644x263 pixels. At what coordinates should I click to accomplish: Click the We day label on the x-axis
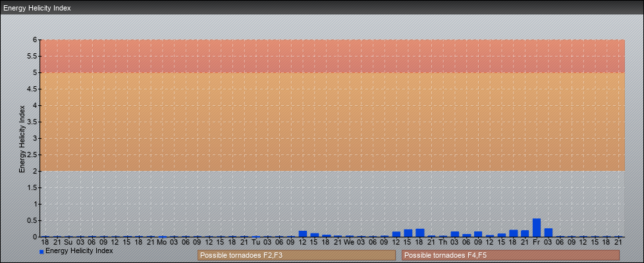349,243
